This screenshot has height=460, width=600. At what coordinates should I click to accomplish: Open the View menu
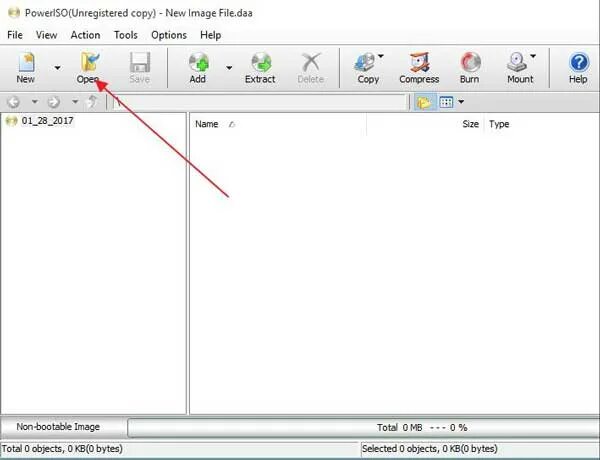coord(47,35)
